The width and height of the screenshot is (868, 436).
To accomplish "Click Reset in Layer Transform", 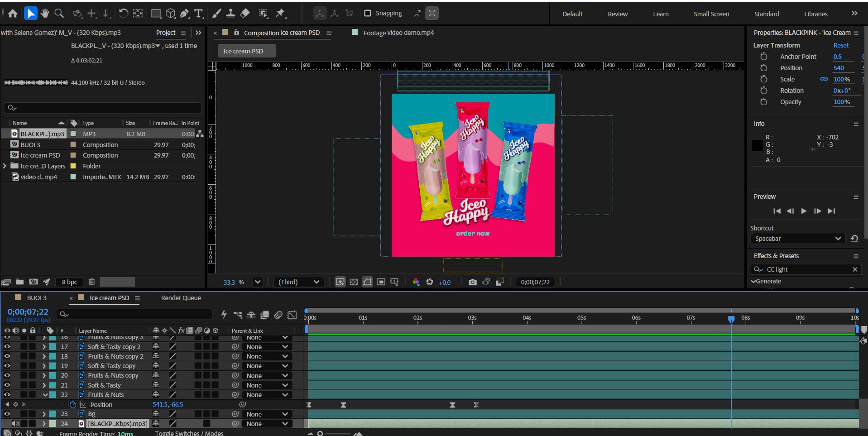I will click(841, 45).
